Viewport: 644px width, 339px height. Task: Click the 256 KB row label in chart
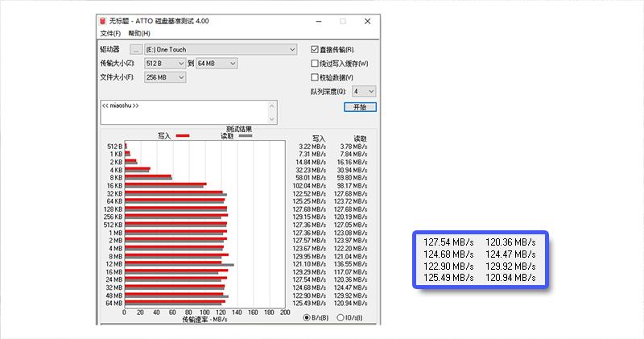[113, 217]
